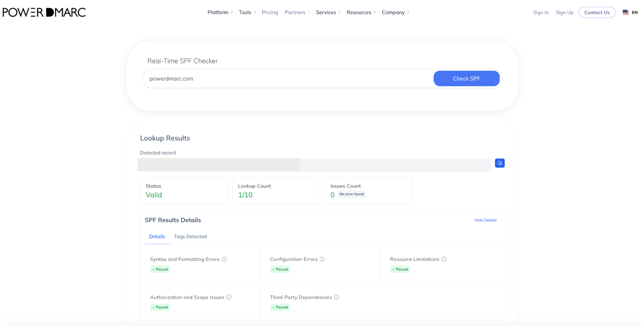Click the detected record text field

(314, 164)
